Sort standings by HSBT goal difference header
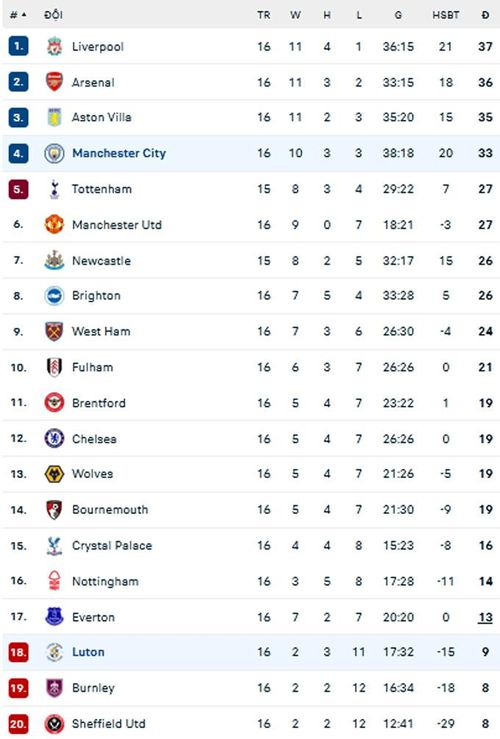Screen dimensions: 500x739 coord(445,15)
